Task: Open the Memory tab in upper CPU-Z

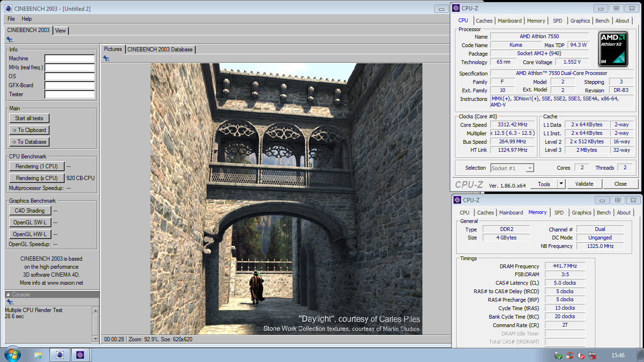Action: 536,21
